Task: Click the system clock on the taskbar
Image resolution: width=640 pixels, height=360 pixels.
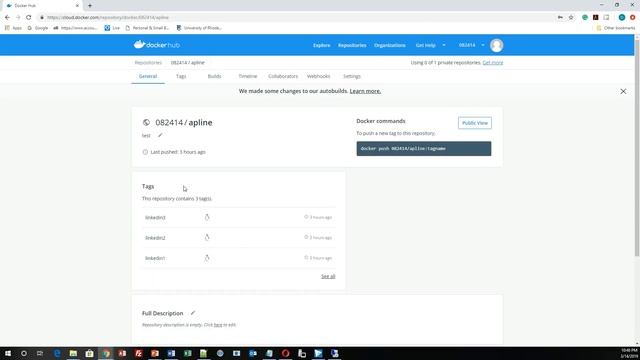Action: 629,353
